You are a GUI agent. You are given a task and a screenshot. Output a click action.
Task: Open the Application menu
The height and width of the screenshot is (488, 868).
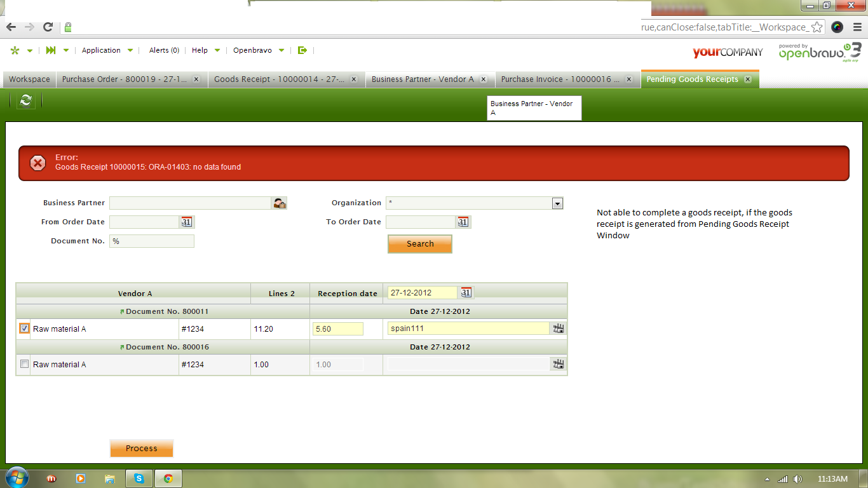point(107,50)
